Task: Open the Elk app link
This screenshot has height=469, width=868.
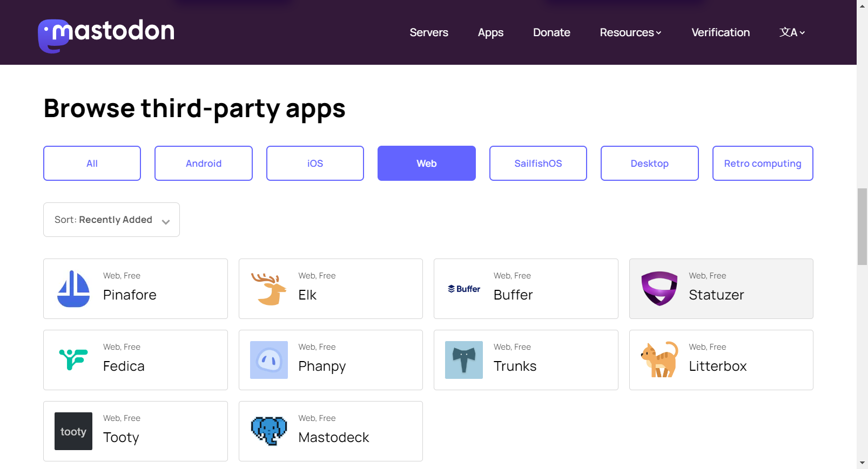Action: coord(331,289)
